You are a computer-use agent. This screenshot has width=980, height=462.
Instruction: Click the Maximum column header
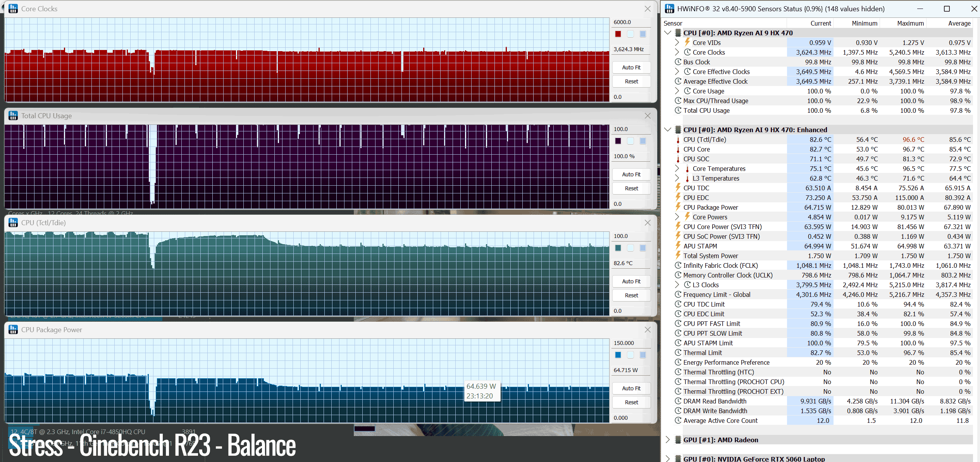pos(911,23)
